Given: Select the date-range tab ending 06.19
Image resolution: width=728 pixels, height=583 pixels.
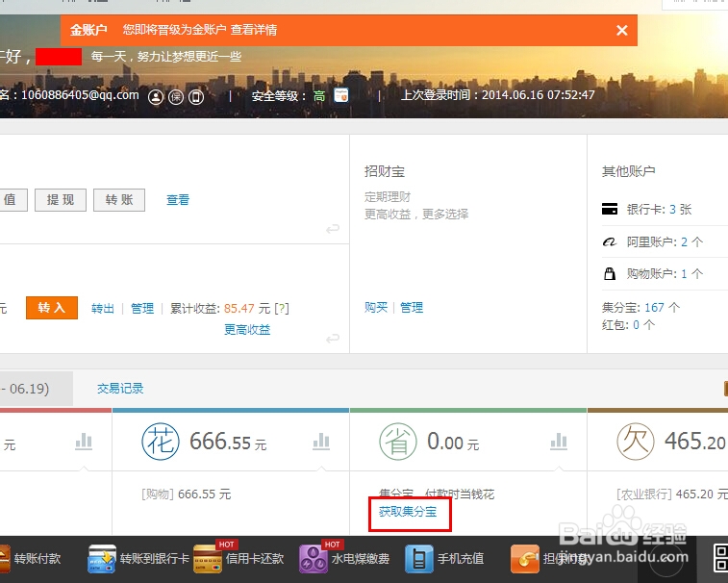Looking at the screenshot, I should [x=37, y=389].
